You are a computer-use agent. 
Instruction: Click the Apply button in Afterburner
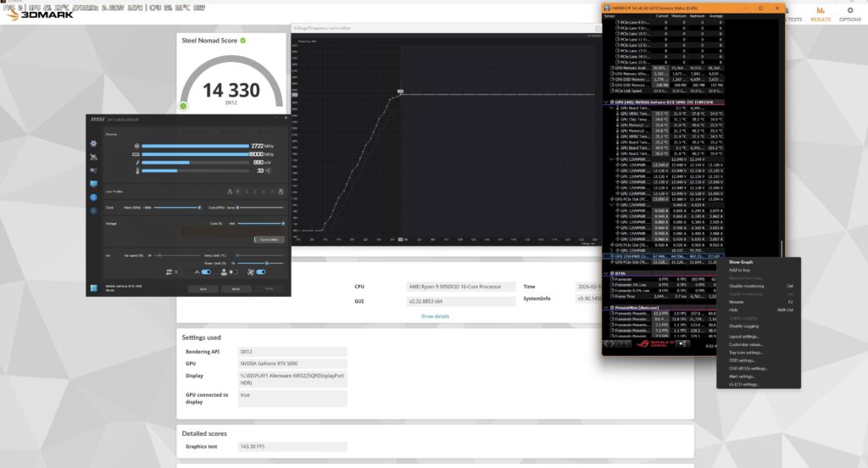[269, 288]
